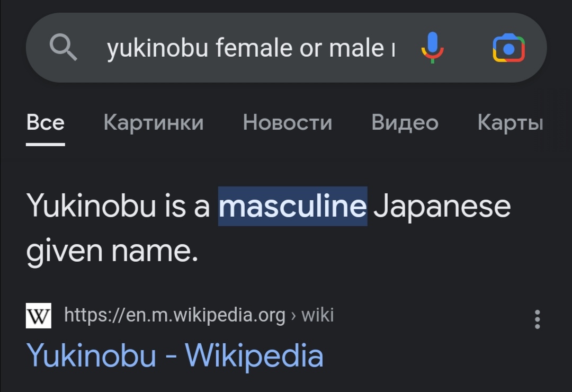Click the word 'Japanese' in the snippet
Image resolution: width=572 pixels, height=392 pixels.
click(x=442, y=206)
